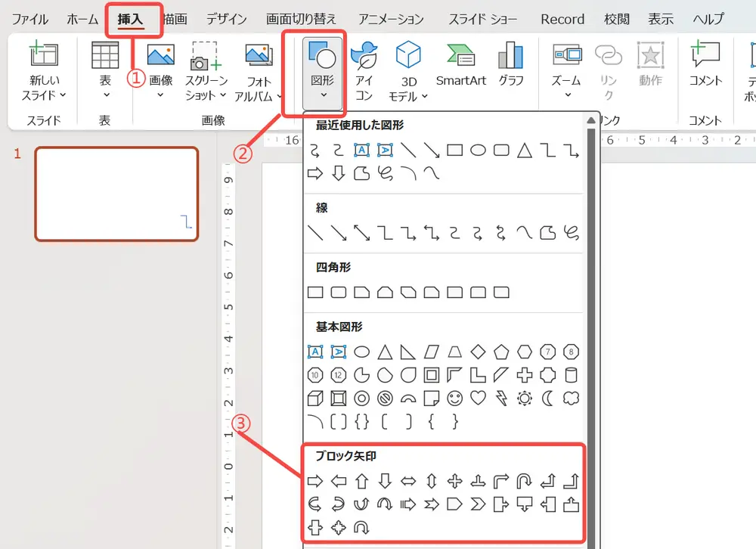This screenshot has height=549, width=756.
Task: Choose the lightning bolt shape
Action: pyautogui.click(x=501, y=399)
